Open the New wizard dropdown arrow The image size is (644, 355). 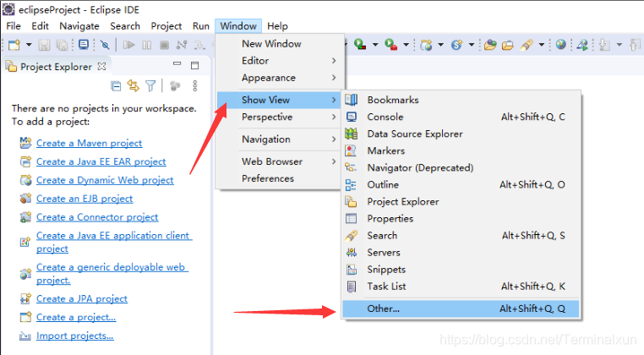29,44
